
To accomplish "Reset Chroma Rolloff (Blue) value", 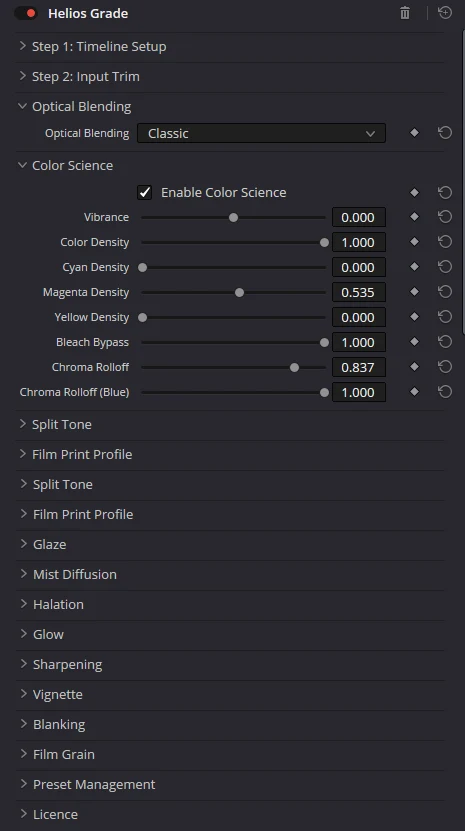I will coord(445,392).
